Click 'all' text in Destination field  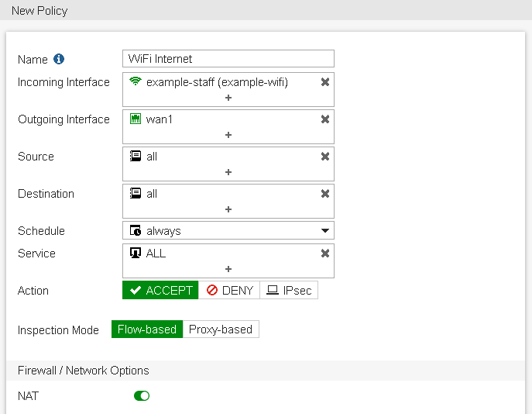(152, 194)
